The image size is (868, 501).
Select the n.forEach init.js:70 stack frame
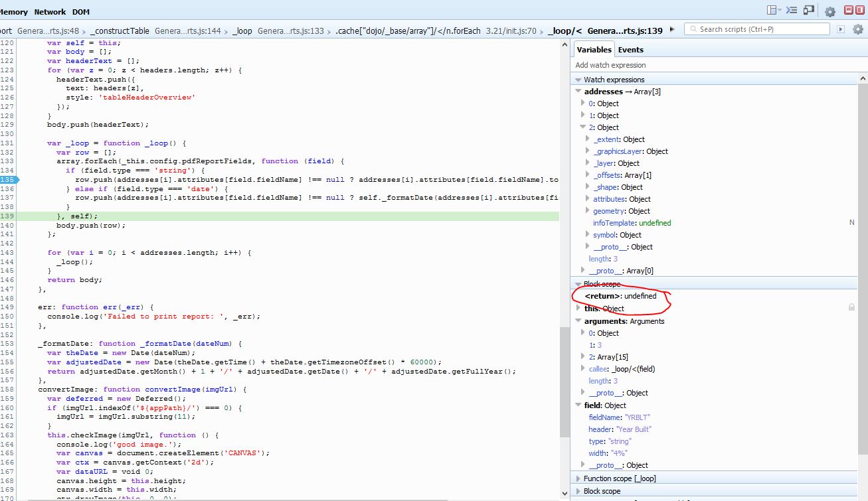436,31
